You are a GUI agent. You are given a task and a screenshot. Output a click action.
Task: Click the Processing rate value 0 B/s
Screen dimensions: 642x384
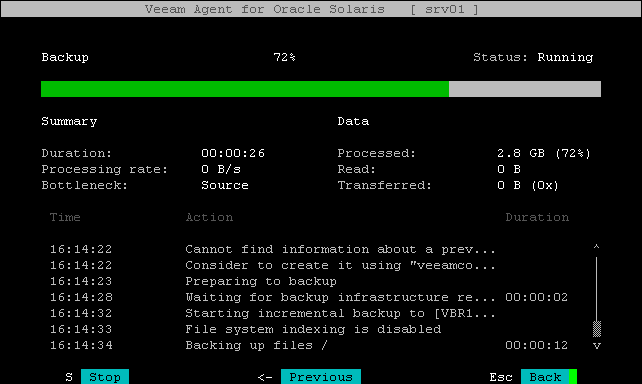[221, 169]
